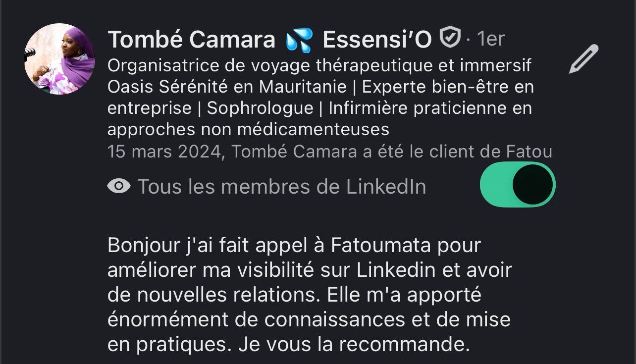Viewport: 636px width, 364px height.
Task: Open the pencil edit icon for this recommendation
Action: 583,58
